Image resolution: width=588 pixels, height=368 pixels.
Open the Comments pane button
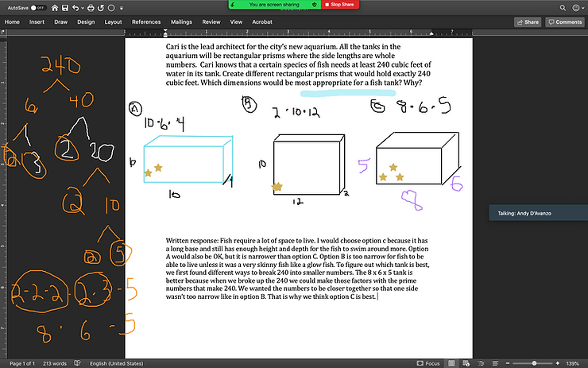(x=564, y=21)
